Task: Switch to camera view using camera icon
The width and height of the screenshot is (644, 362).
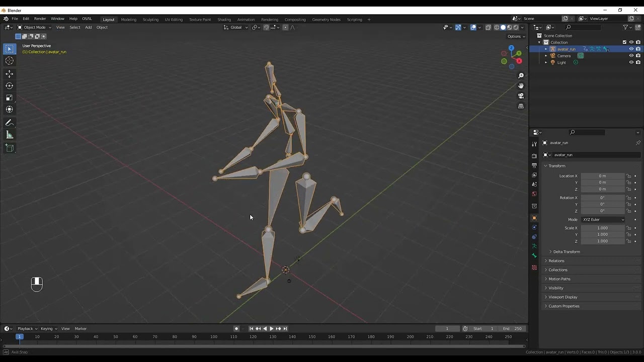Action: point(521,96)
